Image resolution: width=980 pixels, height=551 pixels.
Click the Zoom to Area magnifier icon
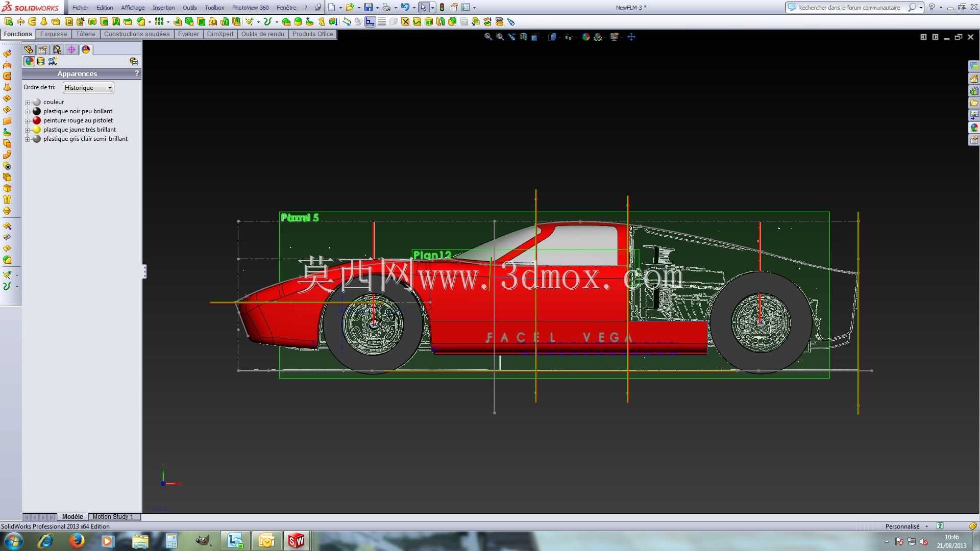coord(500,37)
